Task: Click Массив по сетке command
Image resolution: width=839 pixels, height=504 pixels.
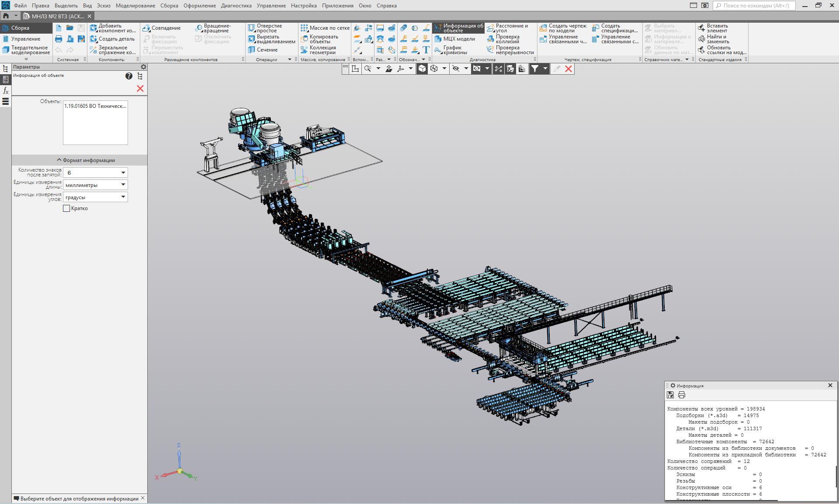Action: [325, 28]
